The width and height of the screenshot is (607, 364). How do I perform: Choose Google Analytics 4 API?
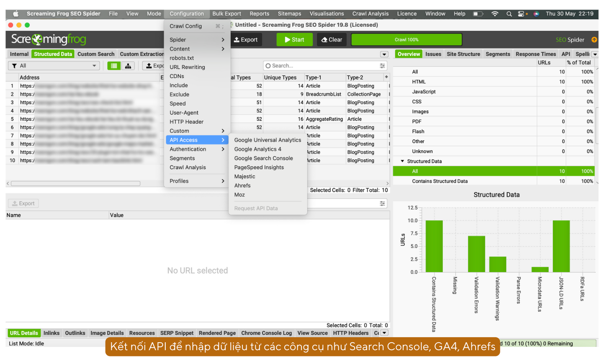pyautogui.click(x=257, y=149)
